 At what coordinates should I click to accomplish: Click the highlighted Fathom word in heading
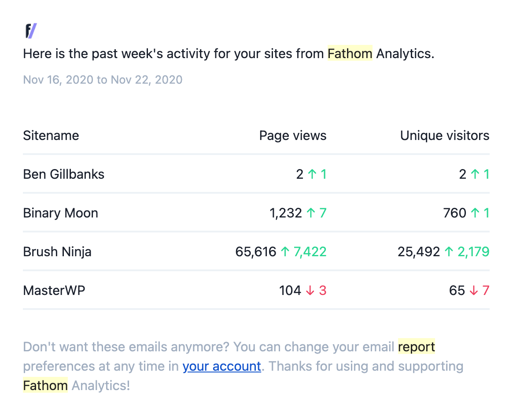350,53
